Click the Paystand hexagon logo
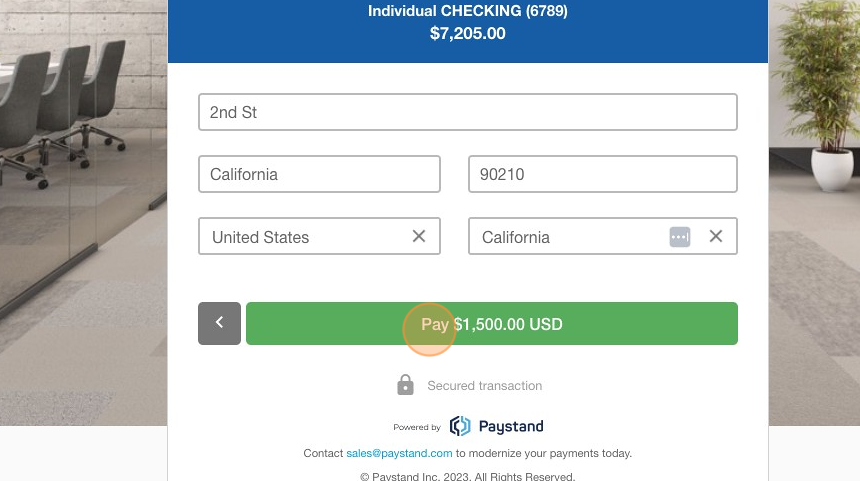Viewport: 860px width, 481px height. coord(460,426)
